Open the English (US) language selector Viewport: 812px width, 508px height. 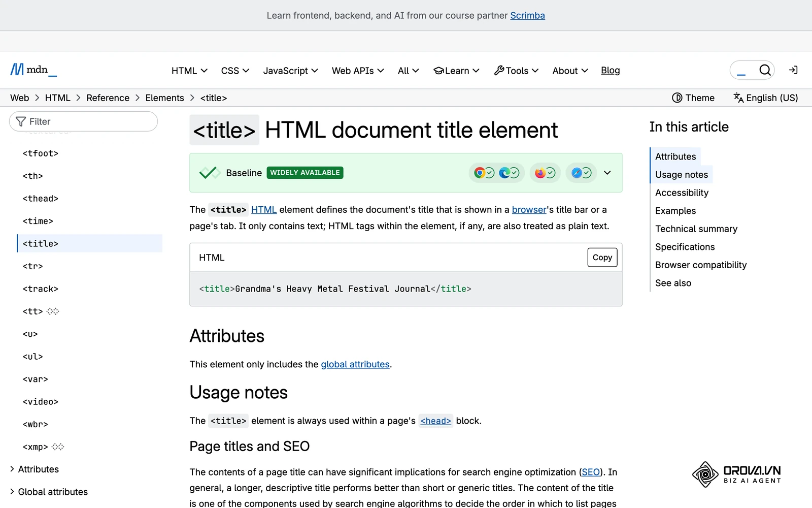[x=766, y=98]
